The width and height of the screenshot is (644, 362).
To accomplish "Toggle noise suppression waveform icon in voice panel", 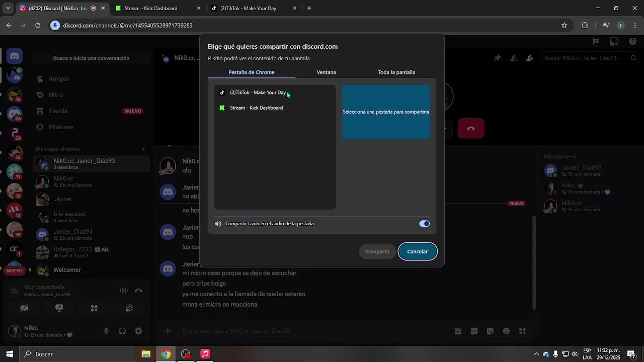I will [124, 291].
